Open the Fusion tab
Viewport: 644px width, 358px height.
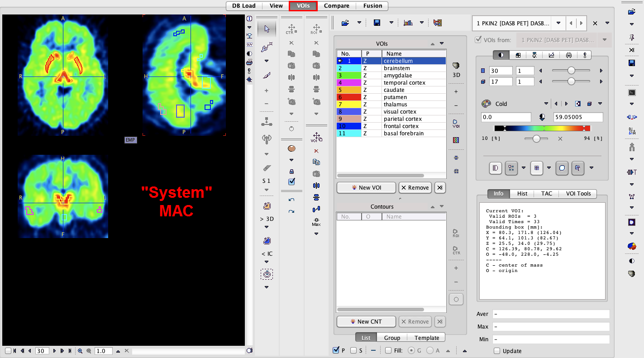pyautogui.click(x=372, y=6)
